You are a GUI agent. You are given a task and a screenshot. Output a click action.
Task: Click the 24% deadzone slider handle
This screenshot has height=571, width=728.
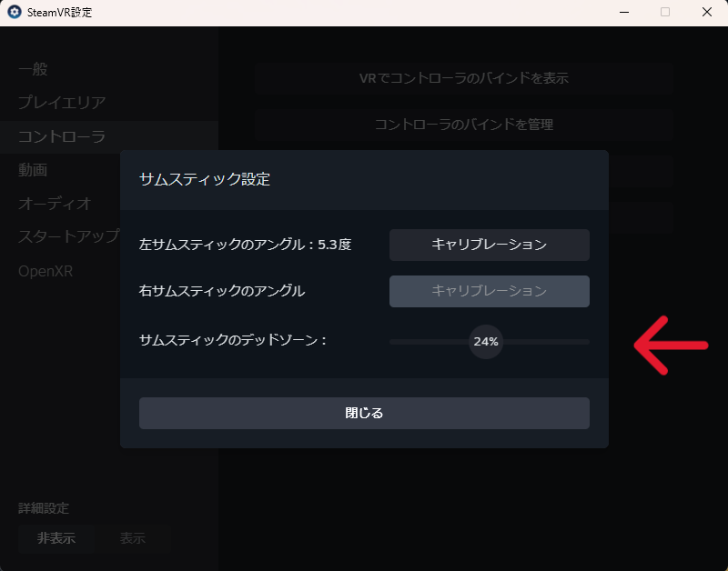[x=486, y=342]
